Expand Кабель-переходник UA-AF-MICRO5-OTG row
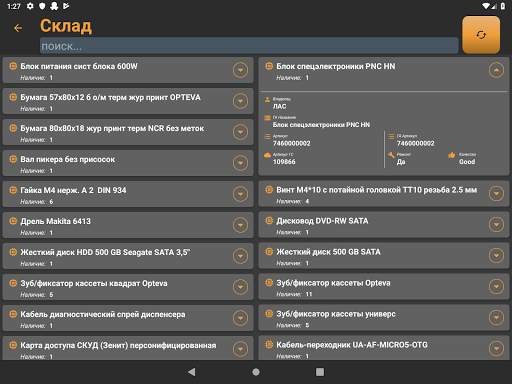Image resolution: width=512 pixels, height=384 pixels. coord(496,349)
